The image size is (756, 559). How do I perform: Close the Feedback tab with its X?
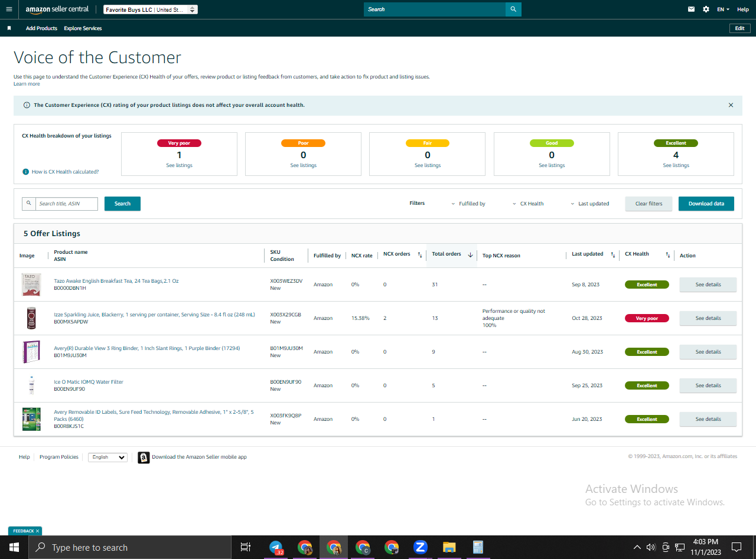coord(38,531)
